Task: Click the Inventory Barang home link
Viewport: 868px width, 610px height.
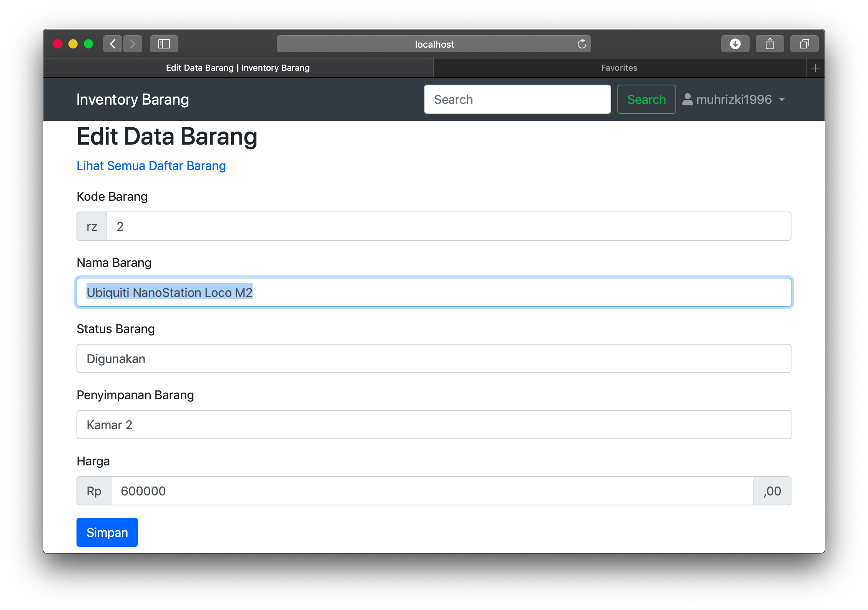Action: click(132, 99)
